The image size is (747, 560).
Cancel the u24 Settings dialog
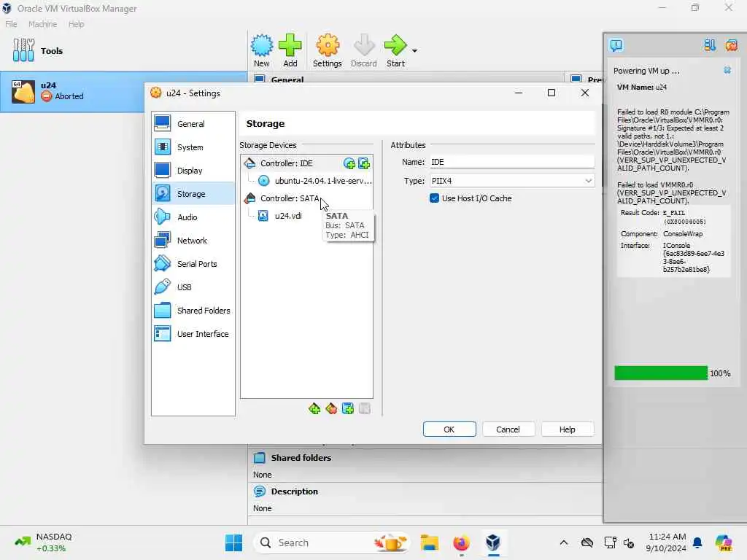(508, 429)
